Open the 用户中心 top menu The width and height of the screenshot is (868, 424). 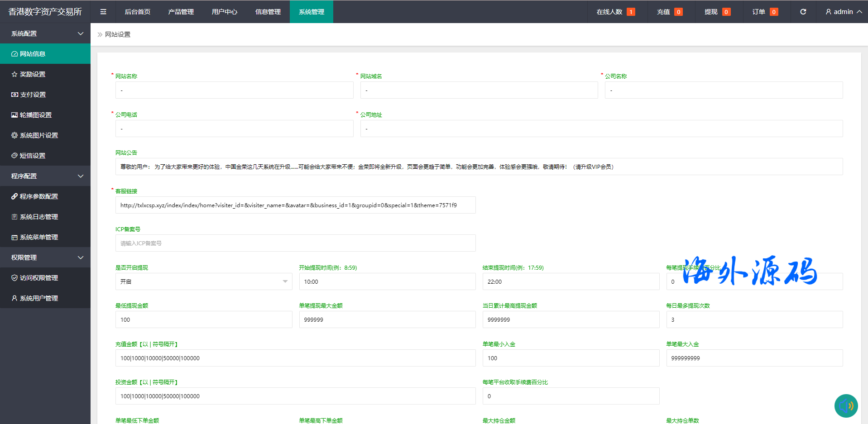pyautogui.click(x=224, y=12)
